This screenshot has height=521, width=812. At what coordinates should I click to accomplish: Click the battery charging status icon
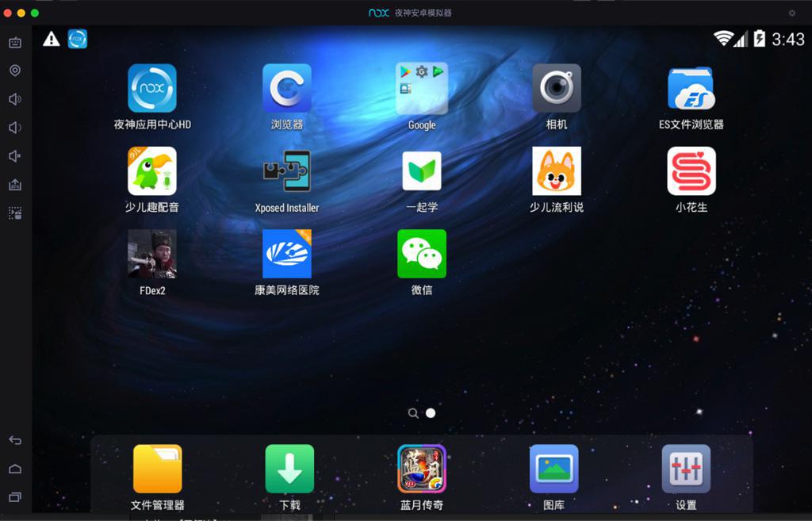tap(759, 38)
